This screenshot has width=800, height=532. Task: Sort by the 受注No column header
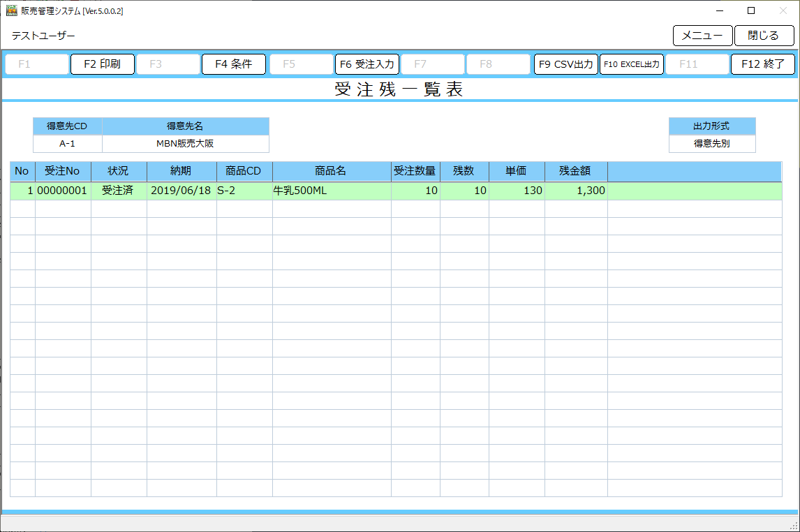pyautogui.click(x=63, y=171)
